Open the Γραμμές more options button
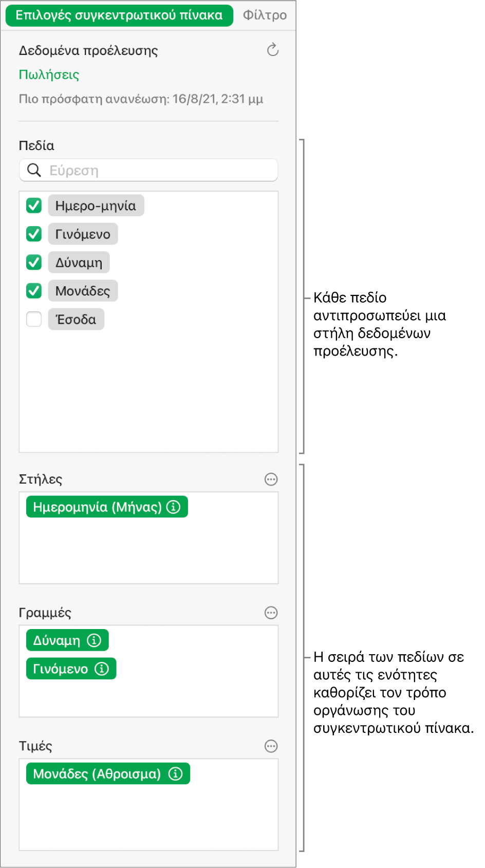 [271, 613]
